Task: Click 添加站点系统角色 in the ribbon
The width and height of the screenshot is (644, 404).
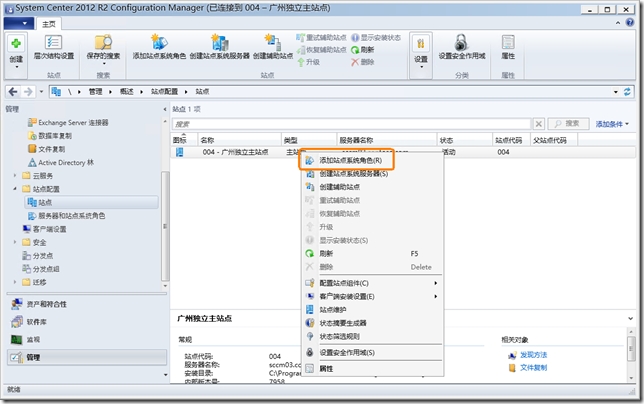Action: (159, 47)
